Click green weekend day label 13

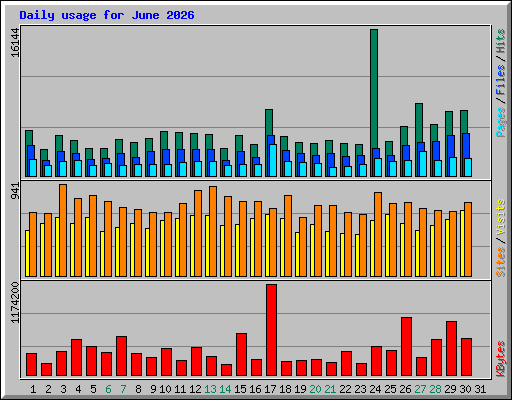coord(210,389)
